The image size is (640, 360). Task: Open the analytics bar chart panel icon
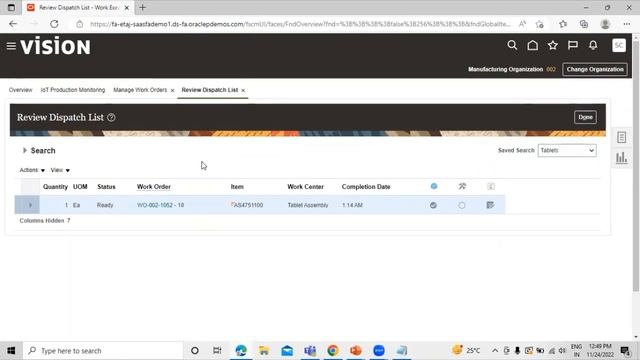pos(621,158)
